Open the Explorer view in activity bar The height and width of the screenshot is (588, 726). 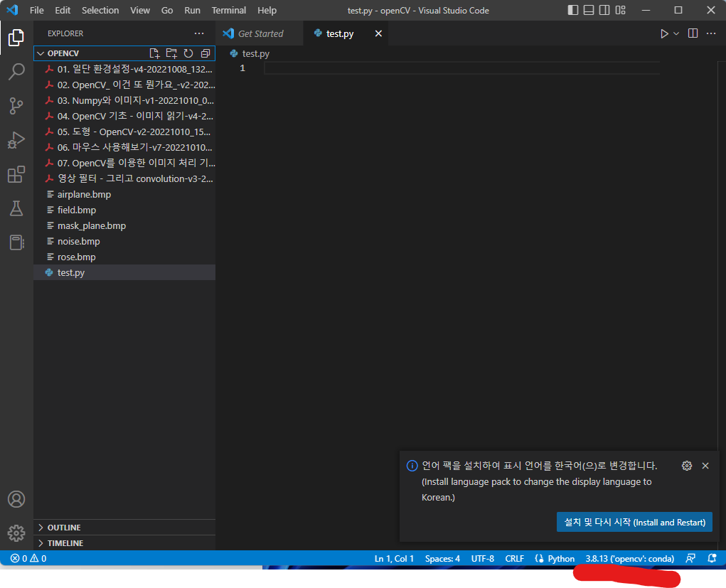(x=16, y=38)
